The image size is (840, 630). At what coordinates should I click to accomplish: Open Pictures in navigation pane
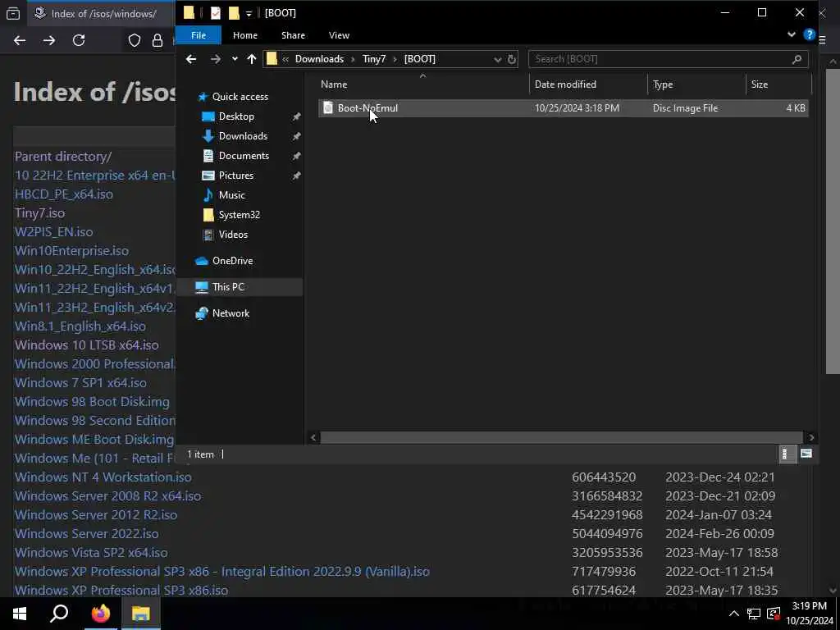235,176
